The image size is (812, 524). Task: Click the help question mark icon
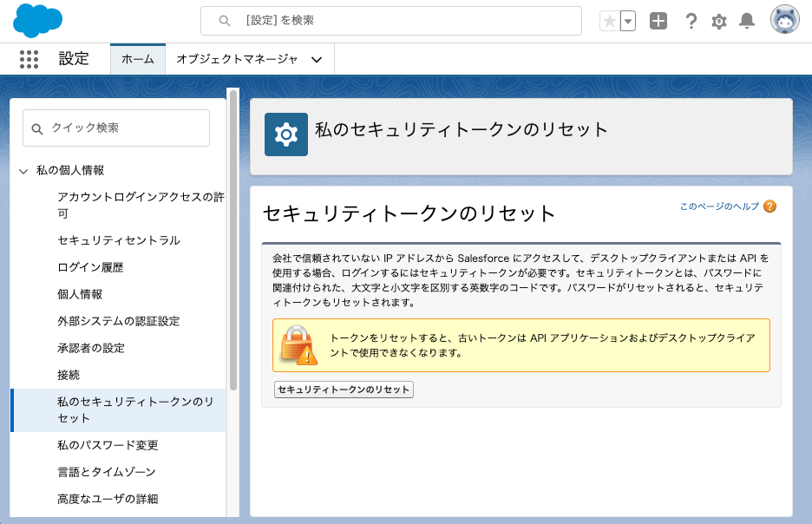[x=691, y=21]
